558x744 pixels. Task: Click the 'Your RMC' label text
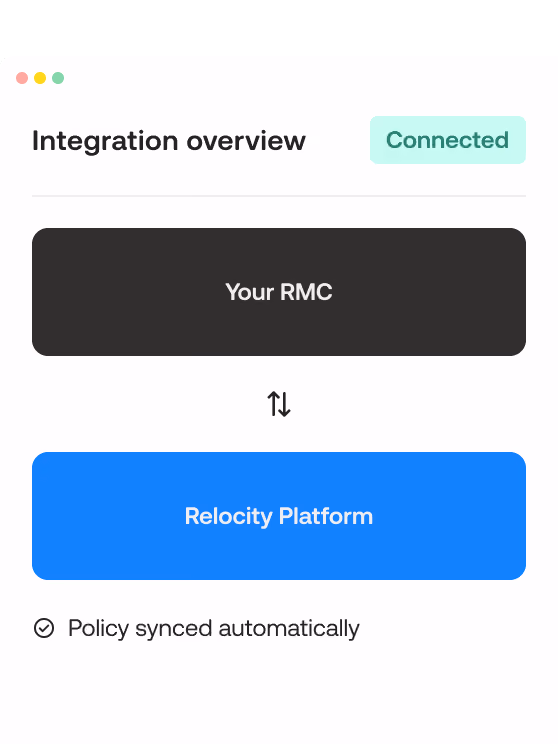tap(279, 292)
